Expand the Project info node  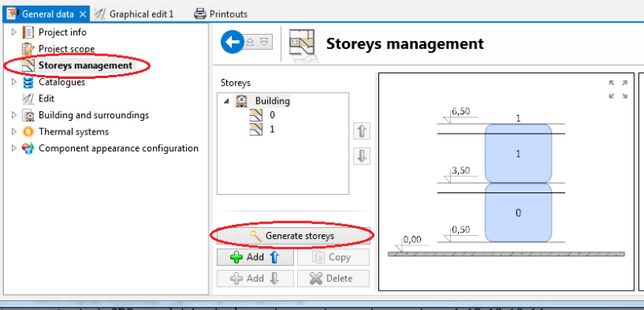click(14, 32)
